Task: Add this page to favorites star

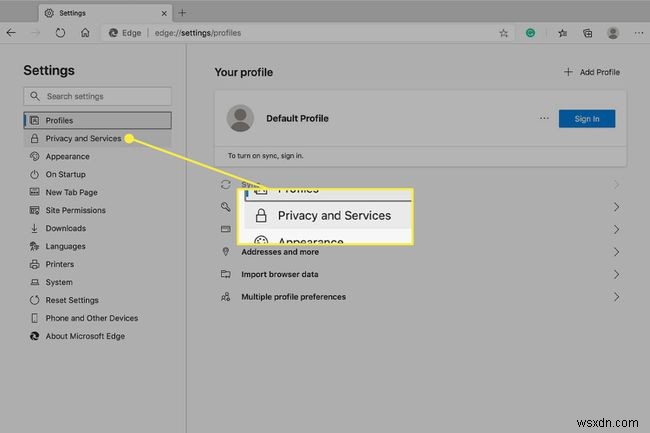Action: pos(504,33)
